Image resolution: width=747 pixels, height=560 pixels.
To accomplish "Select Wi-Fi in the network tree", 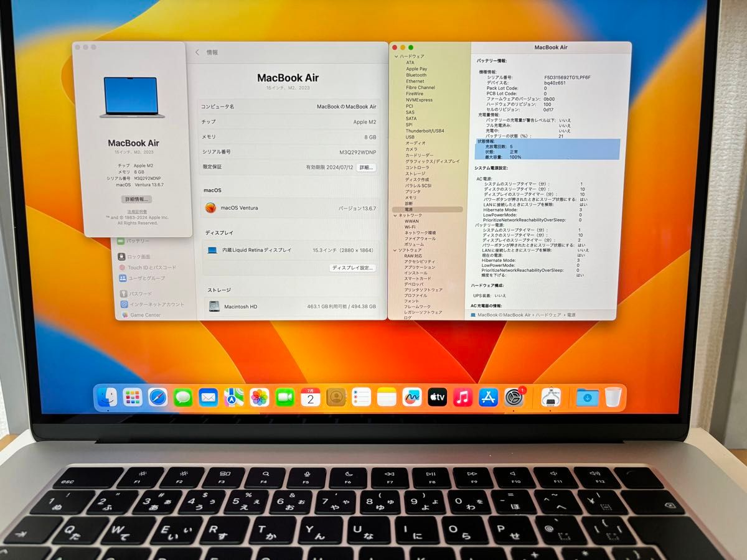I will (410, 227).
